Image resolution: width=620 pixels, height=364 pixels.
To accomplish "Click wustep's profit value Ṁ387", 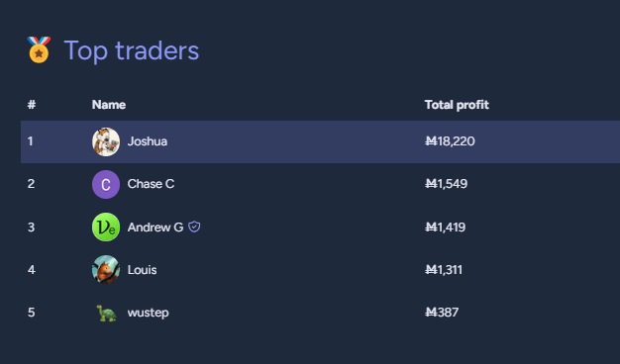I will coord(442,313).
